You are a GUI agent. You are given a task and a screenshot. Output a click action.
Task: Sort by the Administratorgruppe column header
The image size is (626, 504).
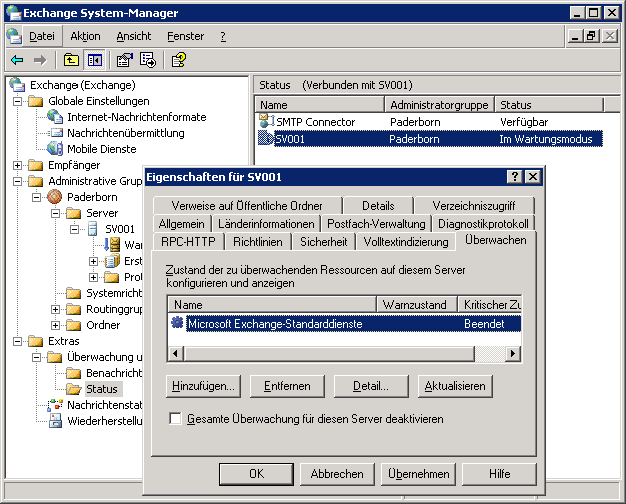click(x=439, y=105)
